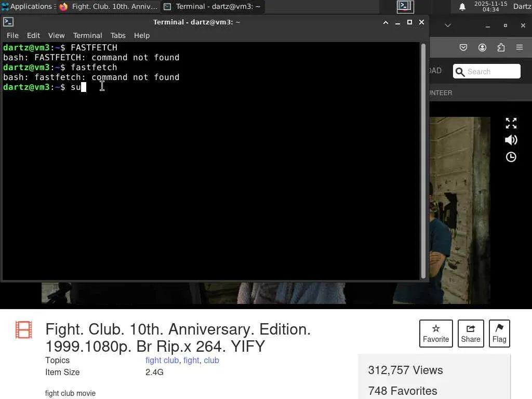Click the Dartz user label in the panel
Viewport: 532px width, 399px height.
point(522,6)
